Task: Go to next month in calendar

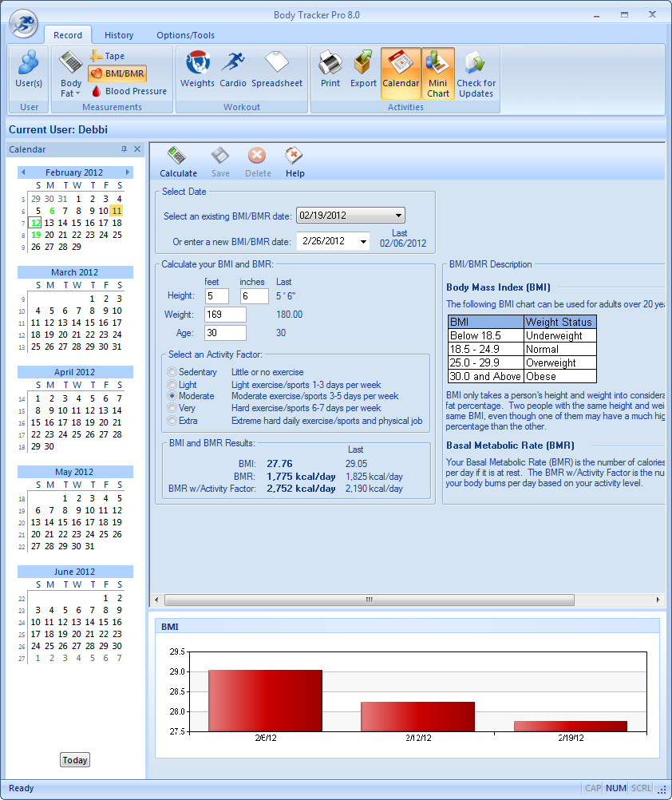Action: coord(128,172)
